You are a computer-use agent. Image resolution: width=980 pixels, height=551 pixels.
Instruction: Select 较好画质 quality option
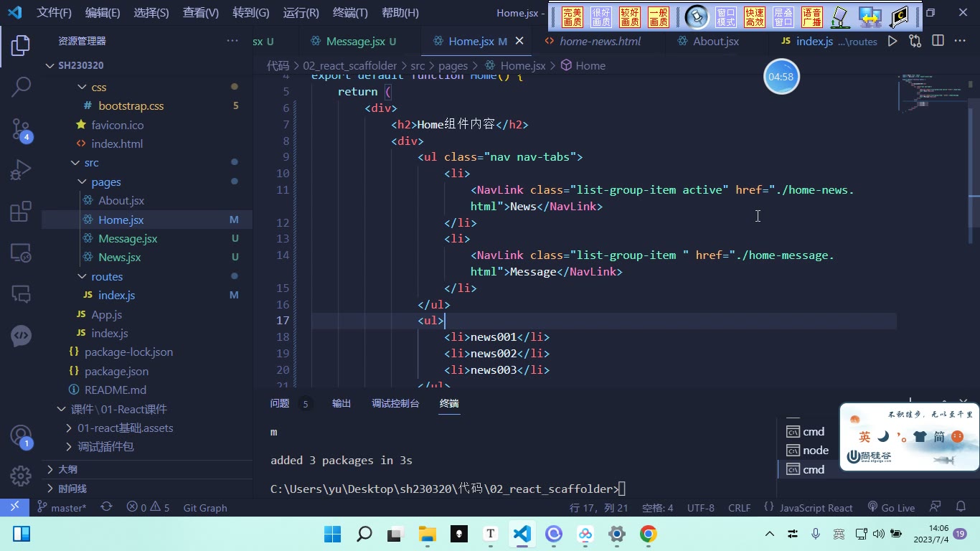[630, 17]
